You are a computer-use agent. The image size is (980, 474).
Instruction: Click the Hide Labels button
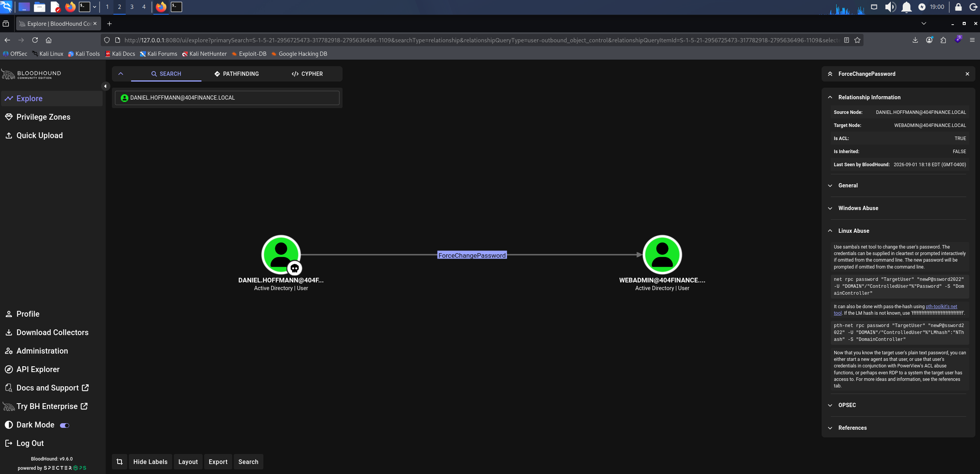pos(150,462)
